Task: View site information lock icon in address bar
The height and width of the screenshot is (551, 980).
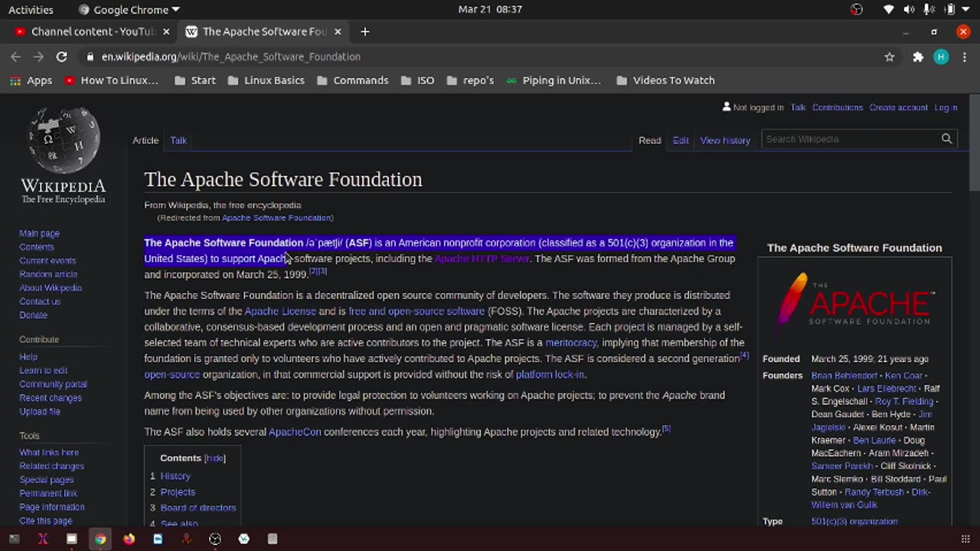Action: point(90,57)
